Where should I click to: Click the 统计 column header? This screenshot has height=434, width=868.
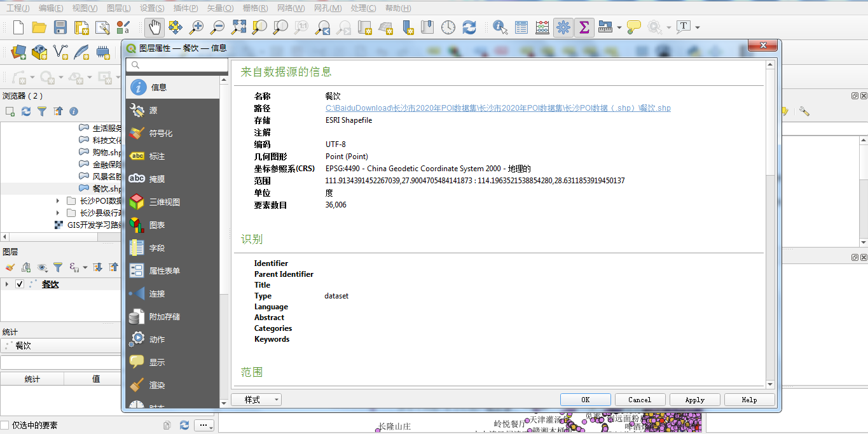[32, 379]
